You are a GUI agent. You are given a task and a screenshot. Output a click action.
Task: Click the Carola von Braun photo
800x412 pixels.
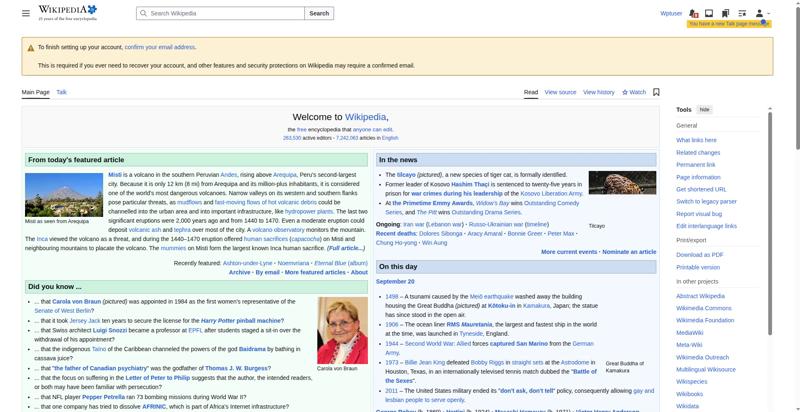pyautogui.click(x=342, y=330)
